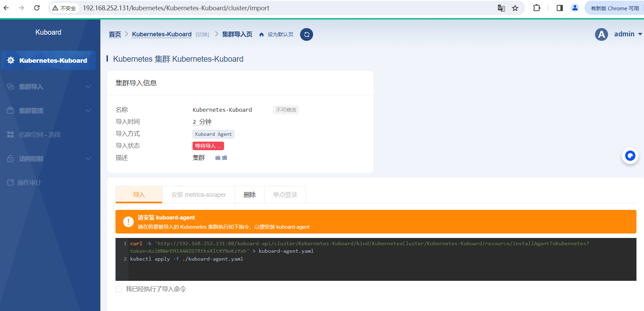Click the kubectl apply command line

pyautogui.click(x=187, y=259)
